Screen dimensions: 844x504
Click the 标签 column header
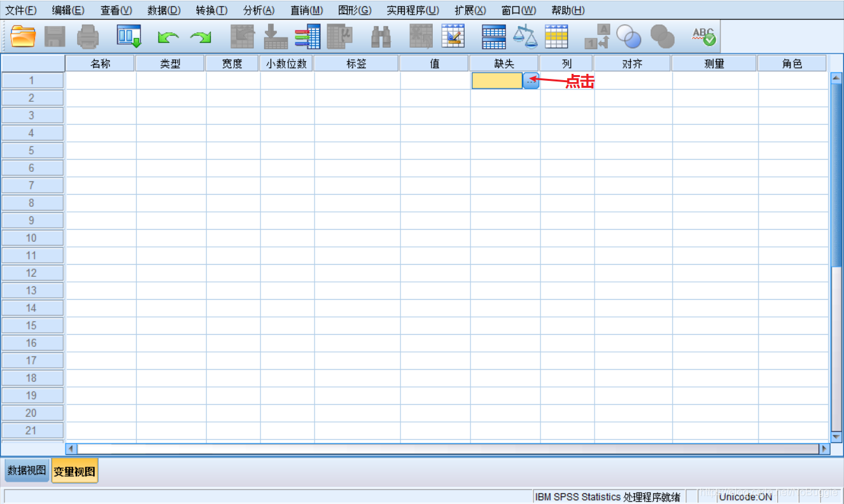pyautogui.click(x=356, y=64)
